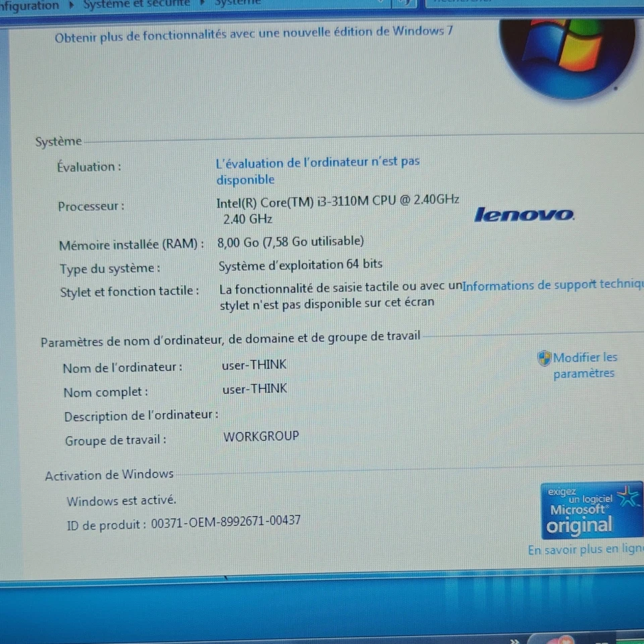The width and height of the screenshot is (644, 644).
Task: Select computer name user-THINK next to Nom de l'ordinateur
Action: tap(254, 365)
